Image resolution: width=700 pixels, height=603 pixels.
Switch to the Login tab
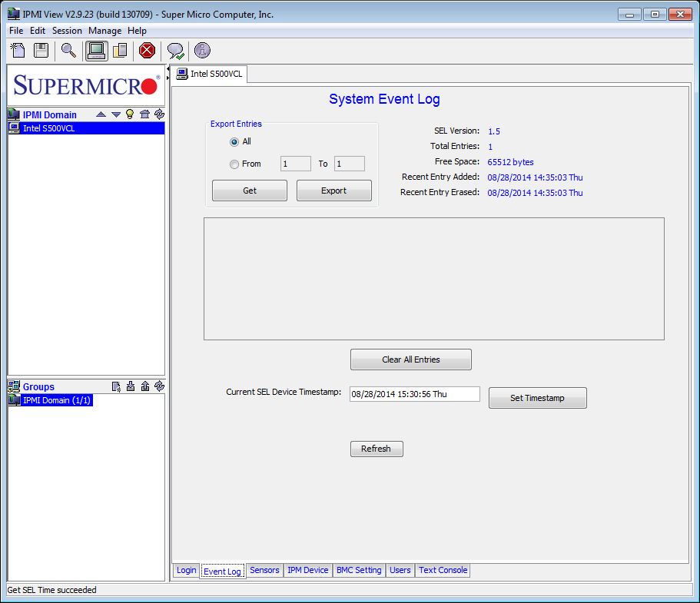pos(186,570)
